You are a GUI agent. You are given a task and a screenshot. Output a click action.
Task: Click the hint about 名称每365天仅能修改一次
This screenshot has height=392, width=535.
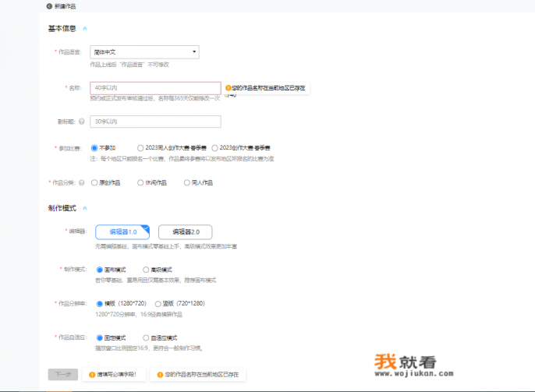[155, 98]
